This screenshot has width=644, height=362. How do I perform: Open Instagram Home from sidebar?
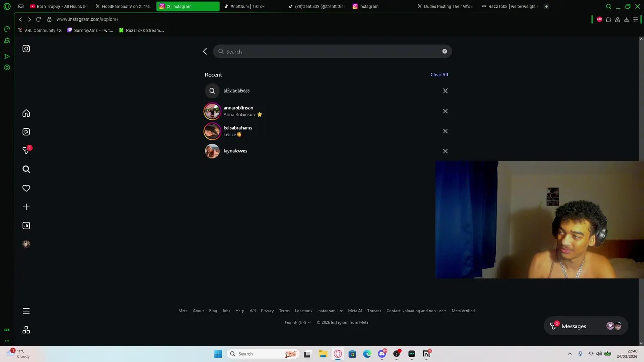(x=26, y=113)
